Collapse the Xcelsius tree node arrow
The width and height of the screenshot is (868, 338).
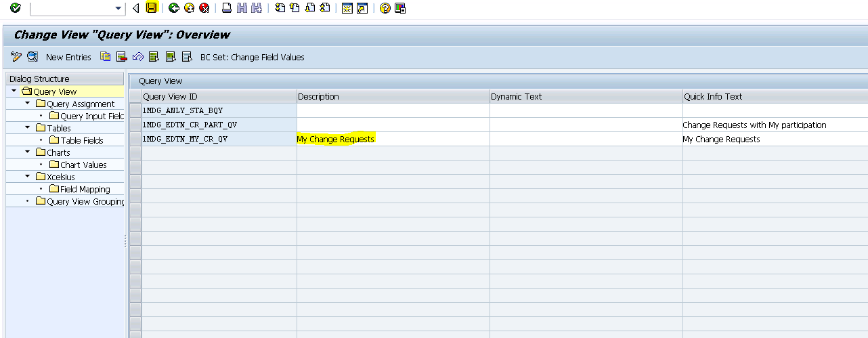tap(27, 177)
